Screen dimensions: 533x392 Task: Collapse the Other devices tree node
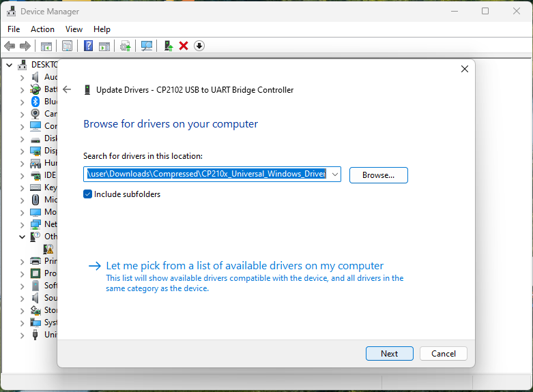(x=22, y=237)
